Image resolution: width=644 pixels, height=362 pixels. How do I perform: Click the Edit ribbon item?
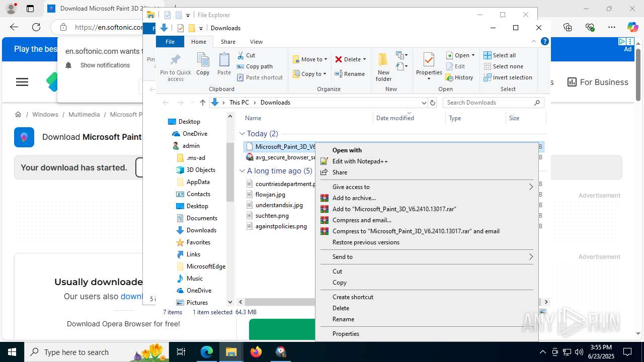click(x=455, y=66)
